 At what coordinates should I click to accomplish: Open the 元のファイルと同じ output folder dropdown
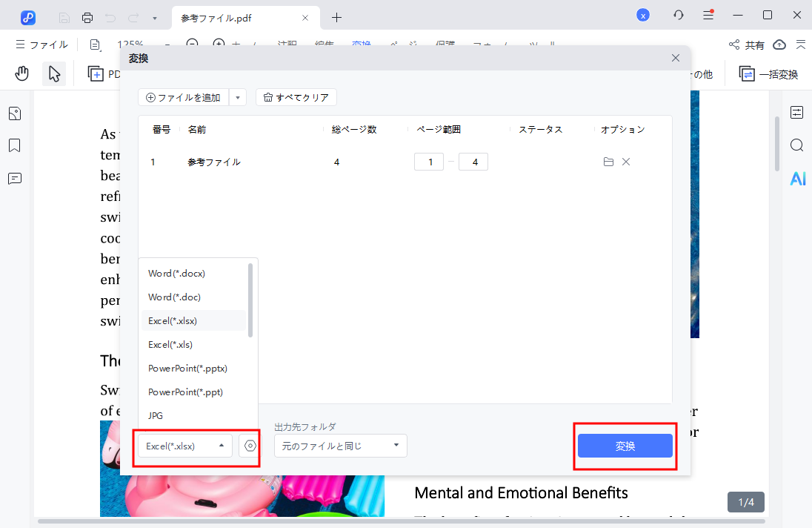340,446
